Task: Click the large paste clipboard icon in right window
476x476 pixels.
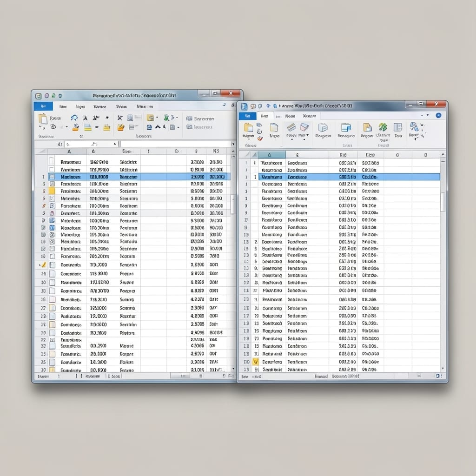Action: coord(248,128)
